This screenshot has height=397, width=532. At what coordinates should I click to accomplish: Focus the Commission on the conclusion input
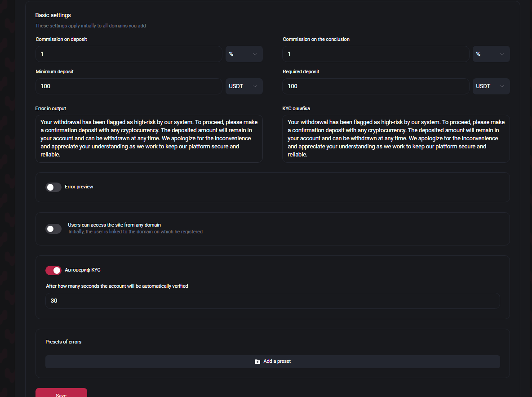pyautogui.click(x=376, y=54)
